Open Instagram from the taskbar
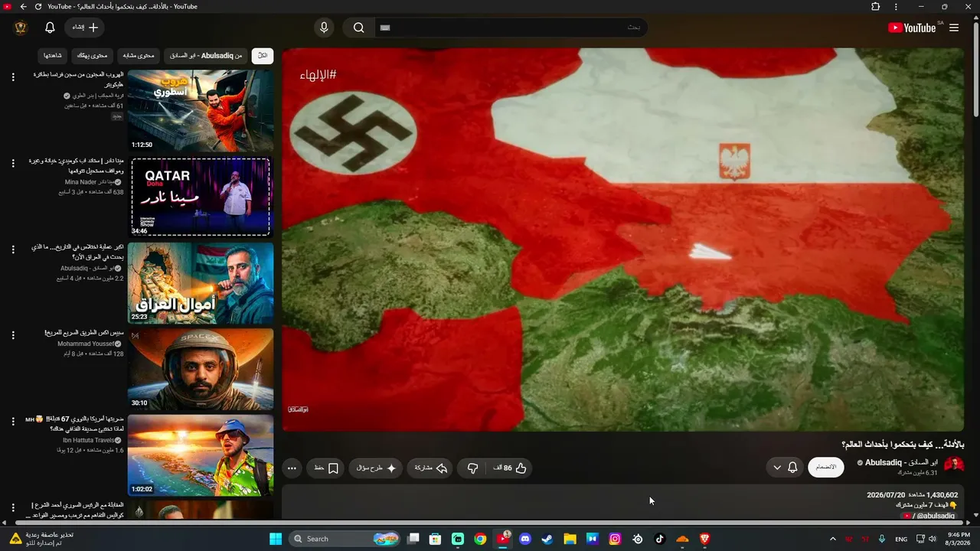 click(615, 539)
